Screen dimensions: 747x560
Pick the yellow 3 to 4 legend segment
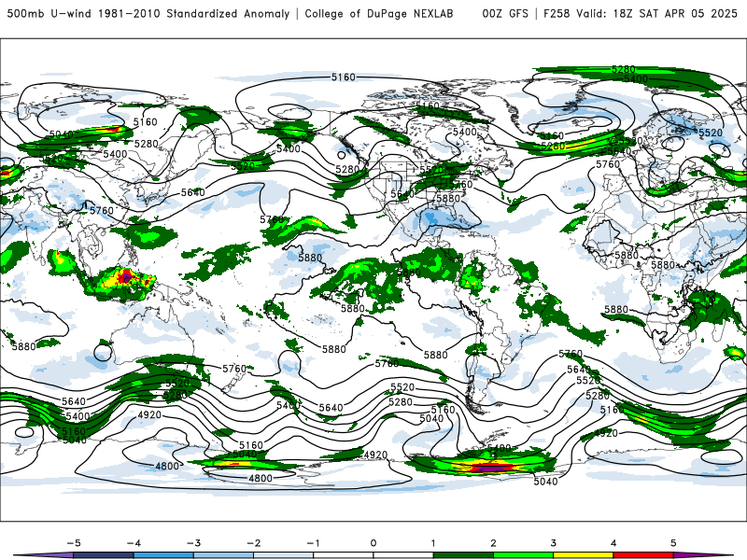point(583,555)
